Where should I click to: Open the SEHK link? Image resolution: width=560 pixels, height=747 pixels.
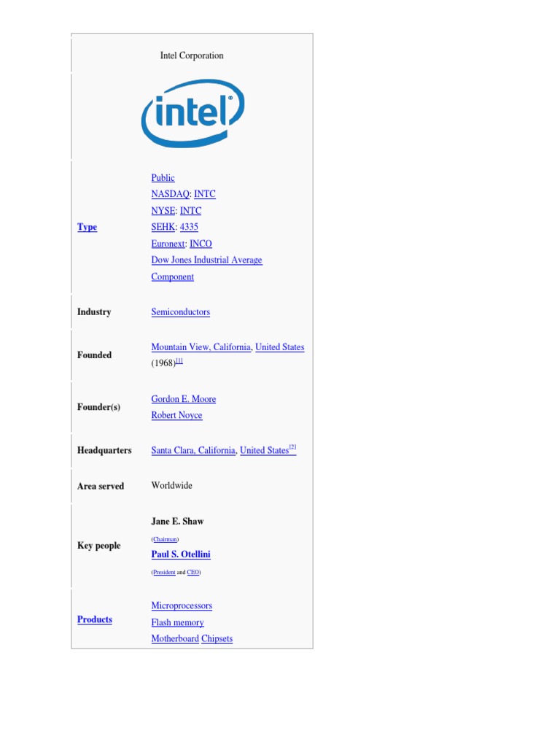[163, 227]
